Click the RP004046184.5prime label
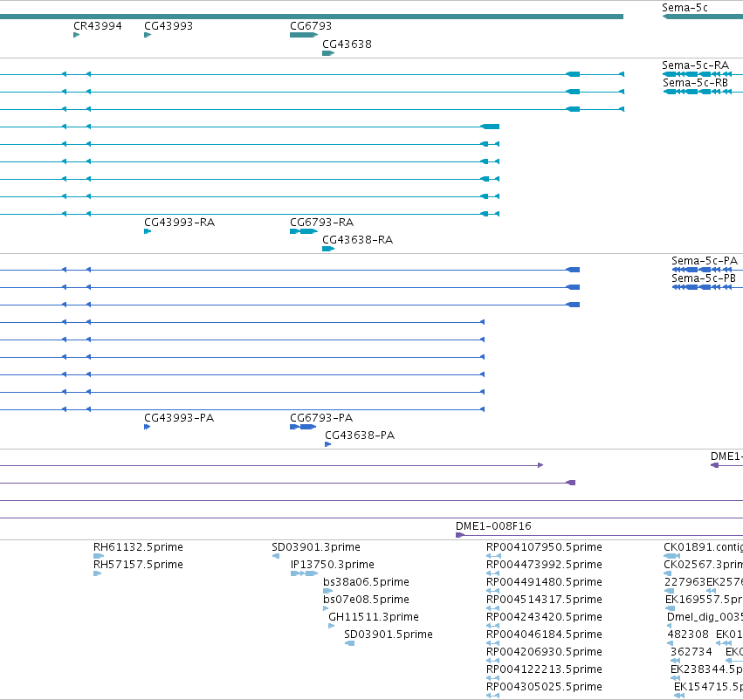Image resolution: width=743 pixels, height=700 pixels. coord(544,635)
